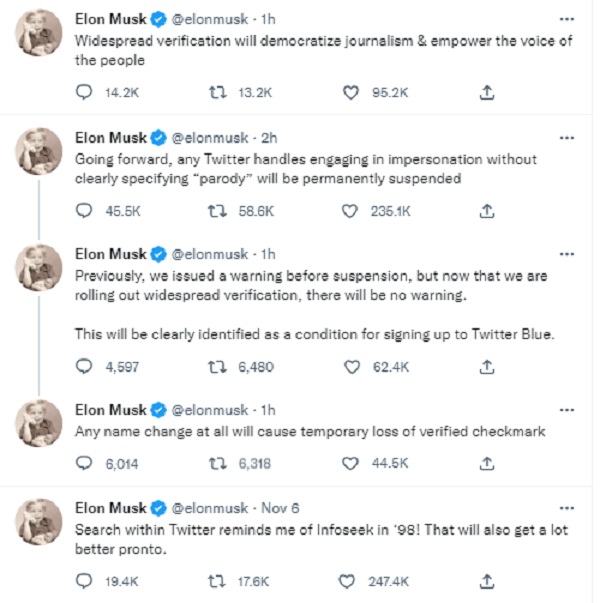Like the widespread verification tweet

pos(351,92)
